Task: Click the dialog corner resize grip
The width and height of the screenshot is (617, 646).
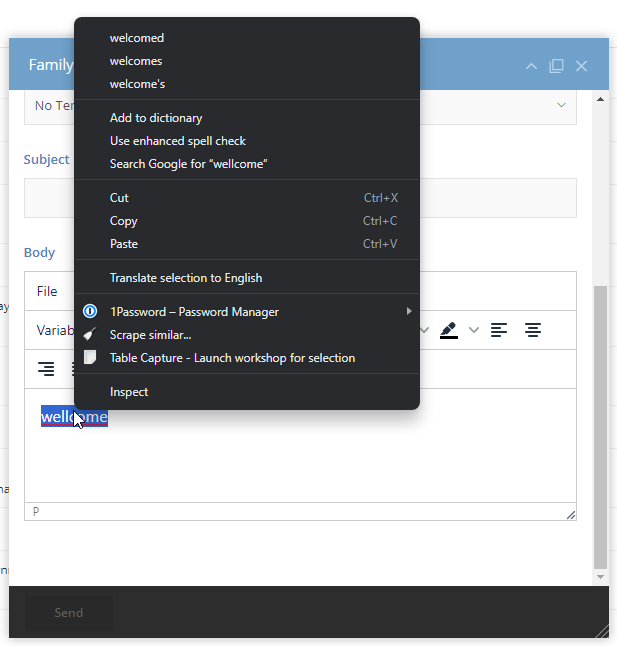Action: click(x=602, y=631)
